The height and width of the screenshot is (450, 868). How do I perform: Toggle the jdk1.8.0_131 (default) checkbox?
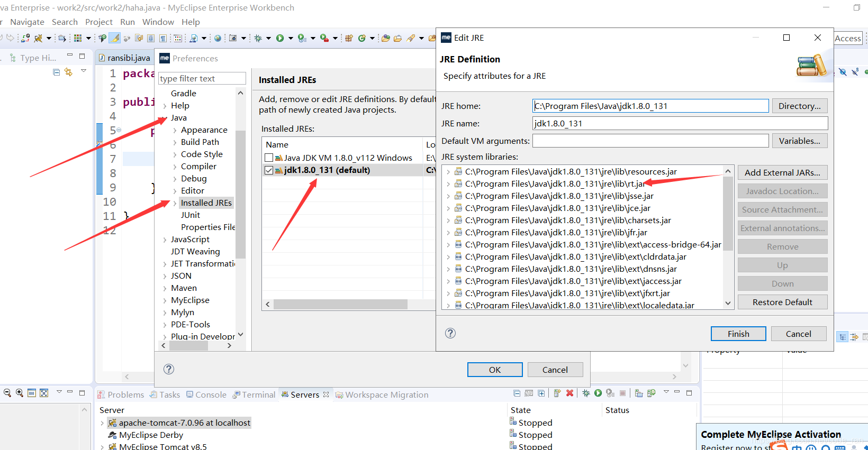point(269,170)
